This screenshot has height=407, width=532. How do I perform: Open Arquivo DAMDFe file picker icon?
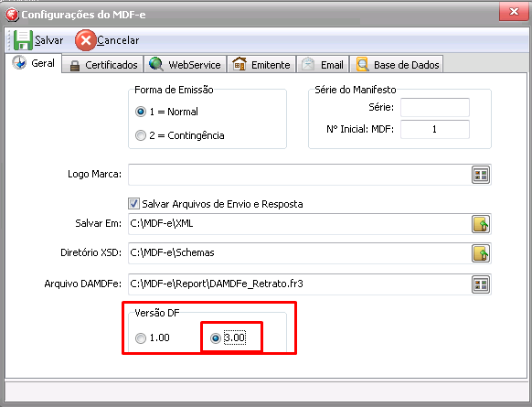pos(481,284)
